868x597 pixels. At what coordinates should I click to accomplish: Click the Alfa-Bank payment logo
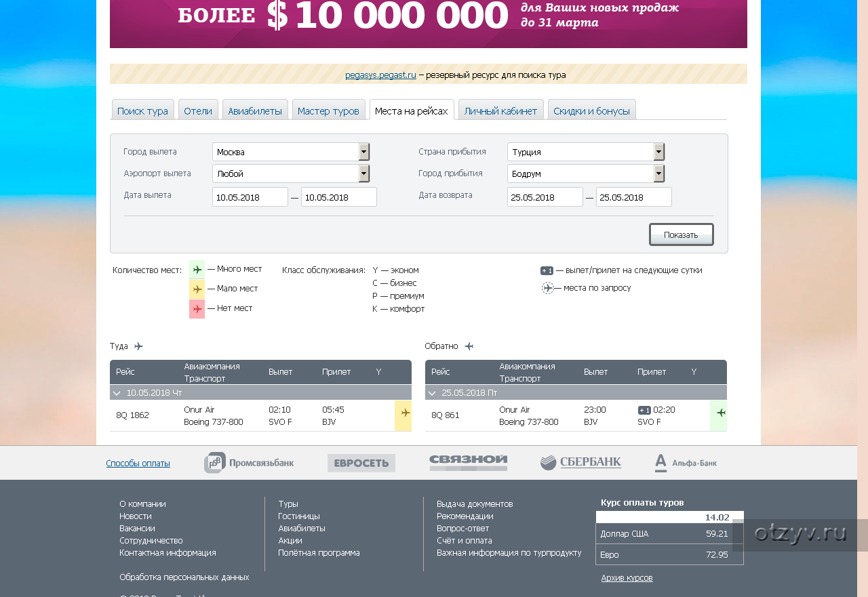686,463
